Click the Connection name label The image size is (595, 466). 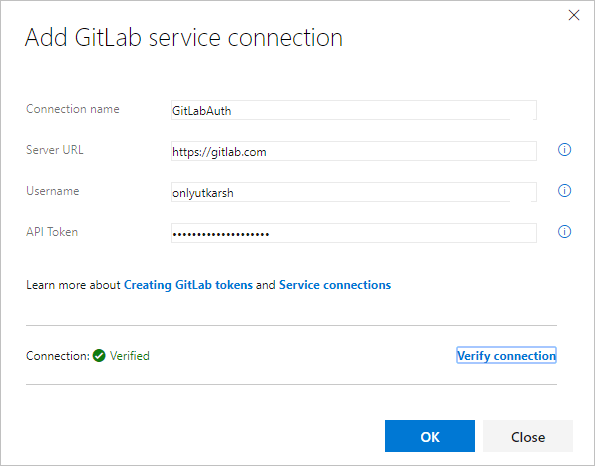click(x=73, y=109)
